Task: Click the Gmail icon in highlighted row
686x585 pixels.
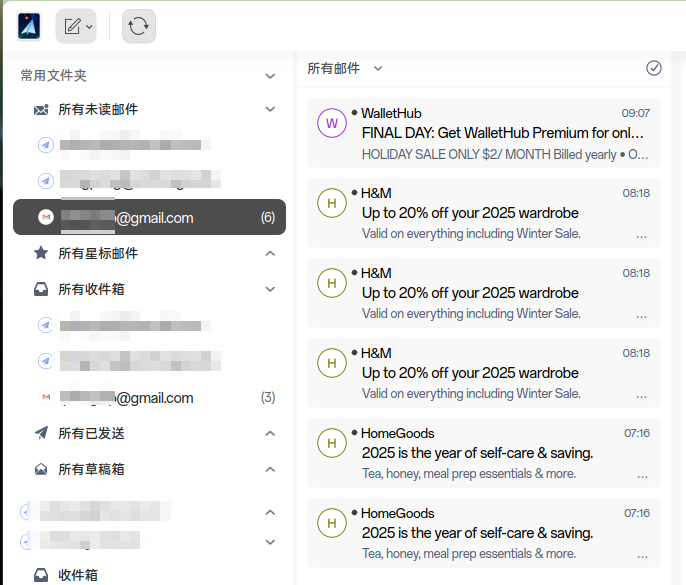Action: [x=46, y=217]
